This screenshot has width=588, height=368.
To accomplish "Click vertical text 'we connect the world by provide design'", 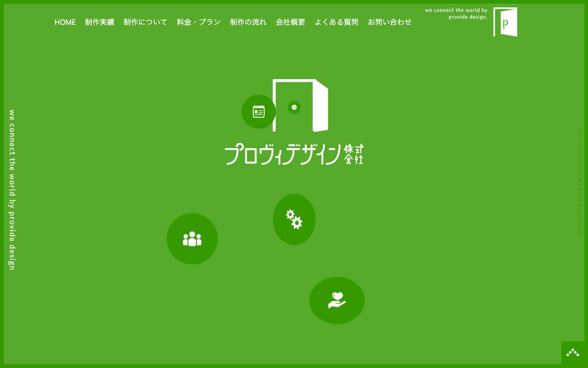I will click(x=12, y=190).
